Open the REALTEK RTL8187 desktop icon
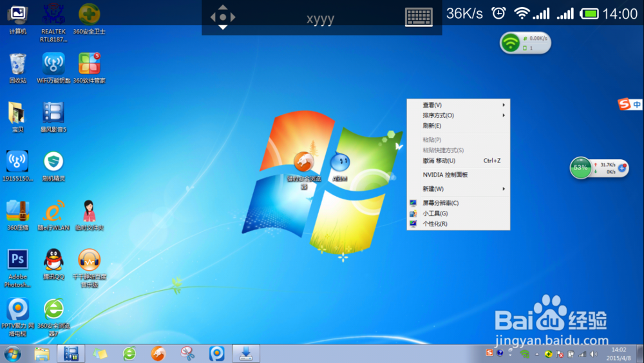 53,23
